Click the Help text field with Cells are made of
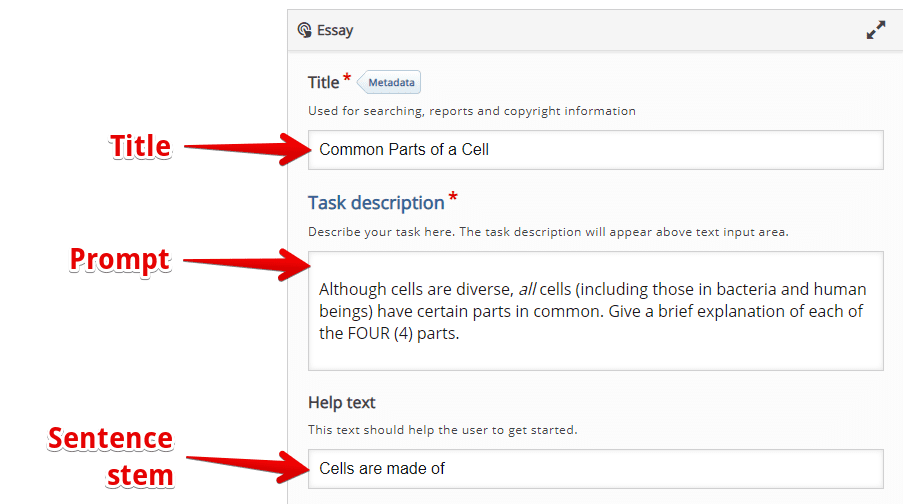Screen dimensions: 903x504 point(595,469)
